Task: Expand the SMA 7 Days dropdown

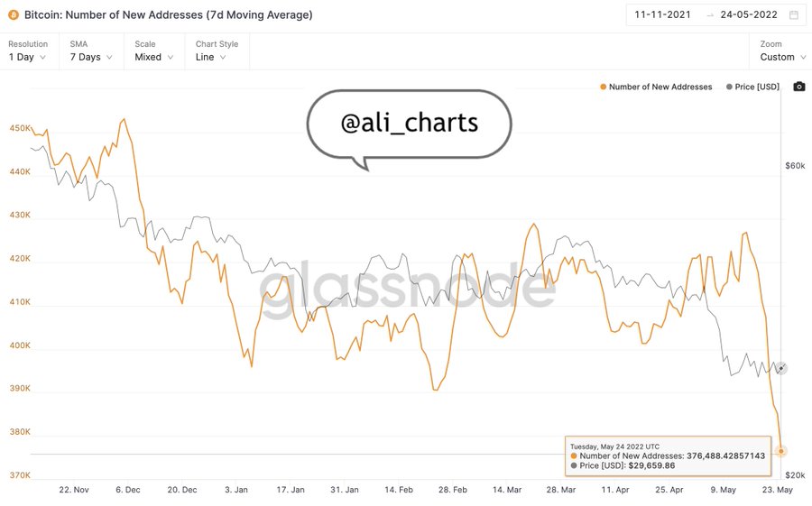Action: point(91,57)
